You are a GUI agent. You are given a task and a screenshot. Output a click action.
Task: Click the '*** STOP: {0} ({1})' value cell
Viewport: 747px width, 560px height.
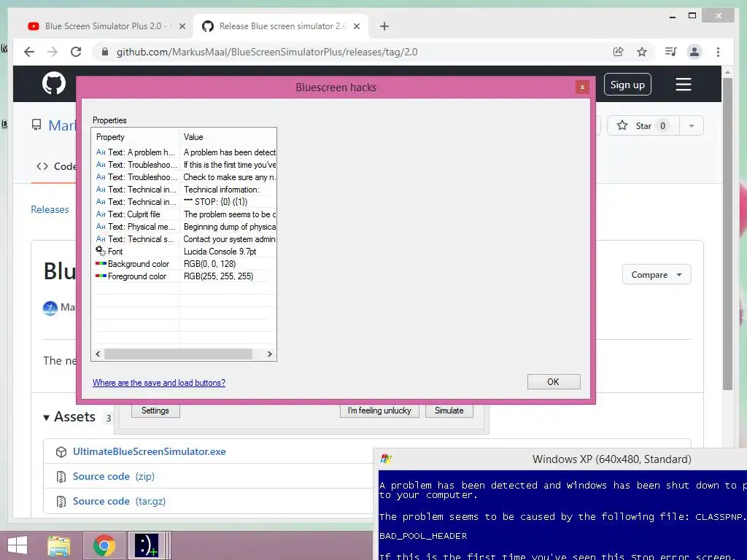[228, 202]
